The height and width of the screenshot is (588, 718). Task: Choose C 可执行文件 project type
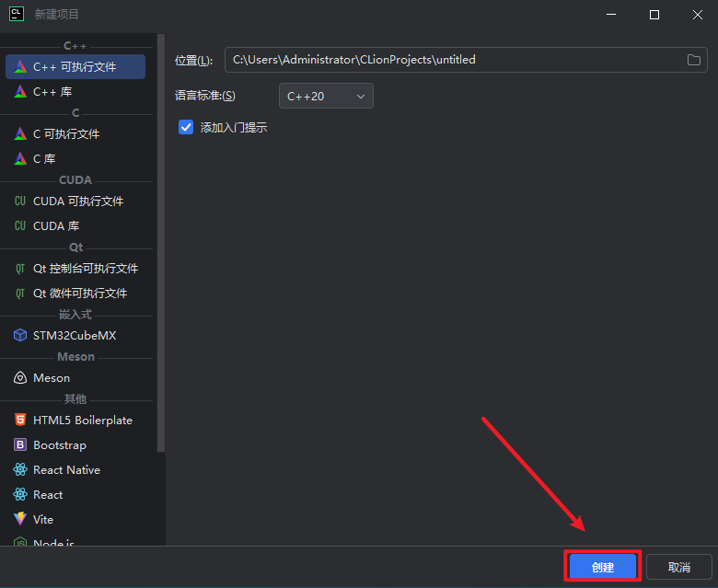click(x=66, y=134)
